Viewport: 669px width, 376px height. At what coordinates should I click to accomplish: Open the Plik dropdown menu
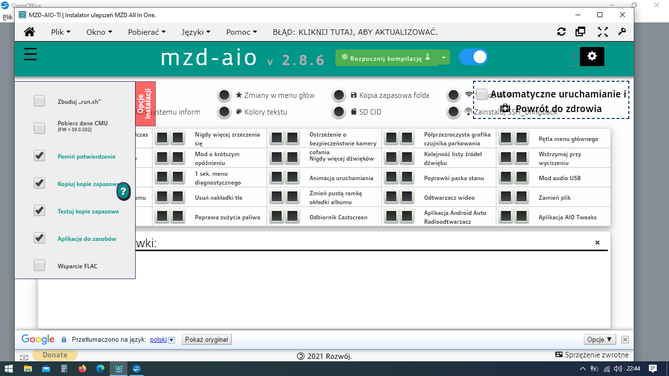coord(61,32)
